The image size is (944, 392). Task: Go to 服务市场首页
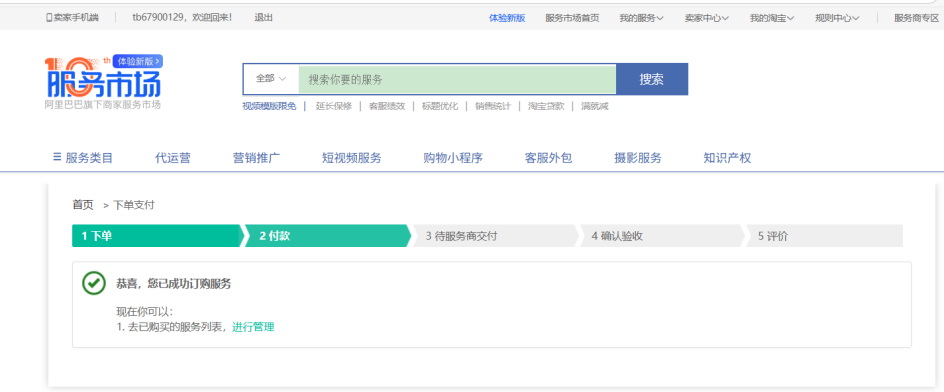[572, 18]
